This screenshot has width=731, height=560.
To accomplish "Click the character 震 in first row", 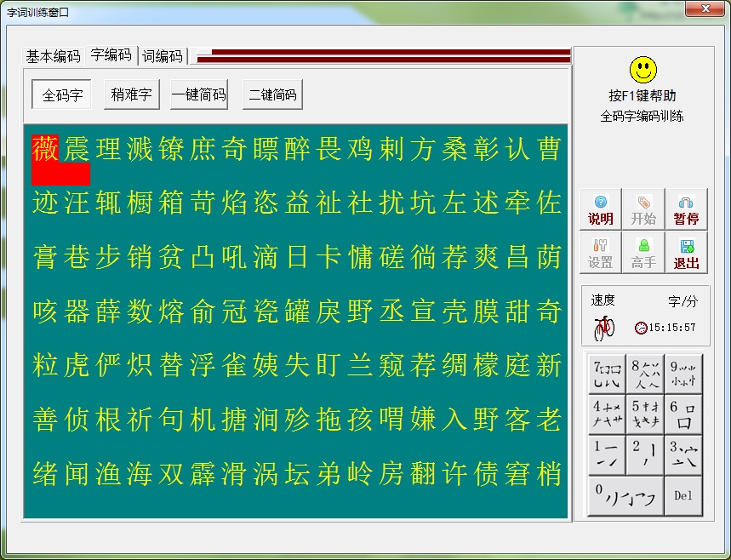I will (77, 149).
